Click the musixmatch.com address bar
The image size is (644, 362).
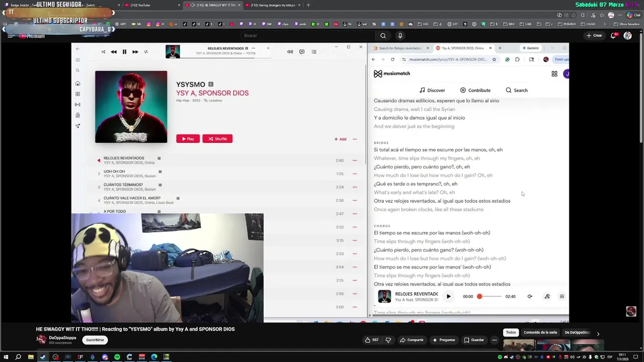coord(448,59)
